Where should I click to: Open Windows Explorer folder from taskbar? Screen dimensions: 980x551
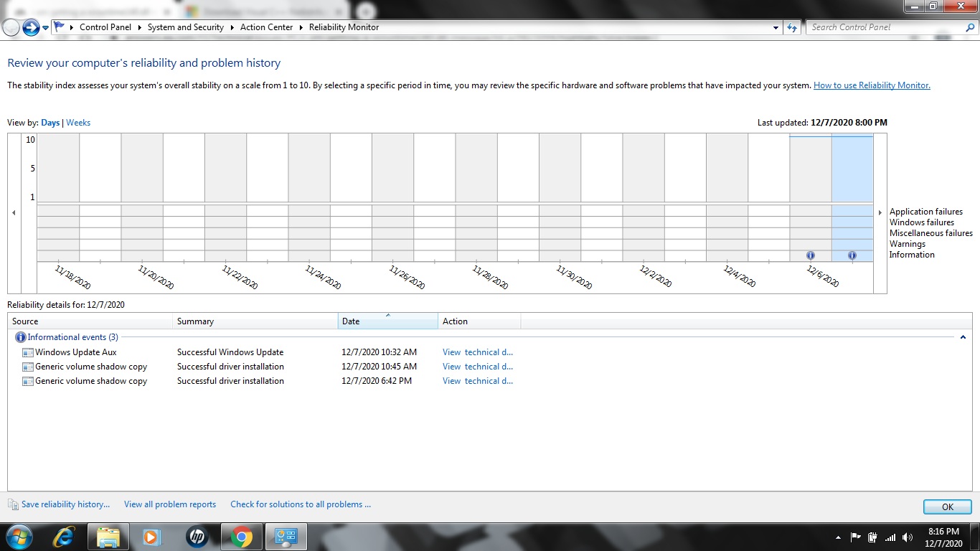coord(108,537)
